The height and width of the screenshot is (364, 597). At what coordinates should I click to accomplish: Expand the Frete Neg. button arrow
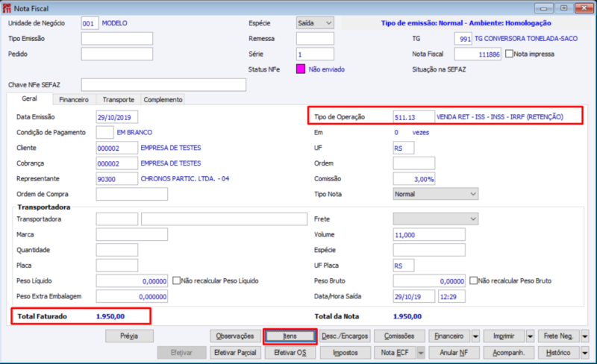pyautogui.click(x=585, y=336)
